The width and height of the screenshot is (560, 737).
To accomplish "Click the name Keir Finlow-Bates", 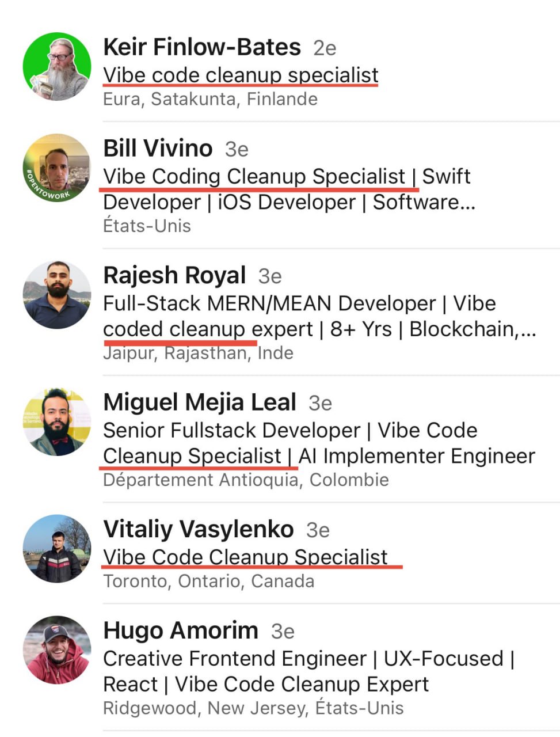I will pyautogui.click(x=201, y=47).
